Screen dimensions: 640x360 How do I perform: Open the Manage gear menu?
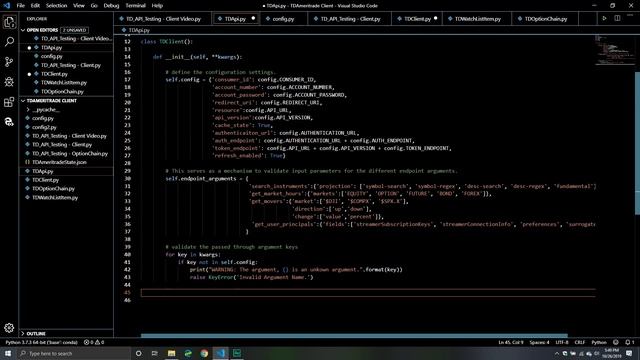click(9, 328)
